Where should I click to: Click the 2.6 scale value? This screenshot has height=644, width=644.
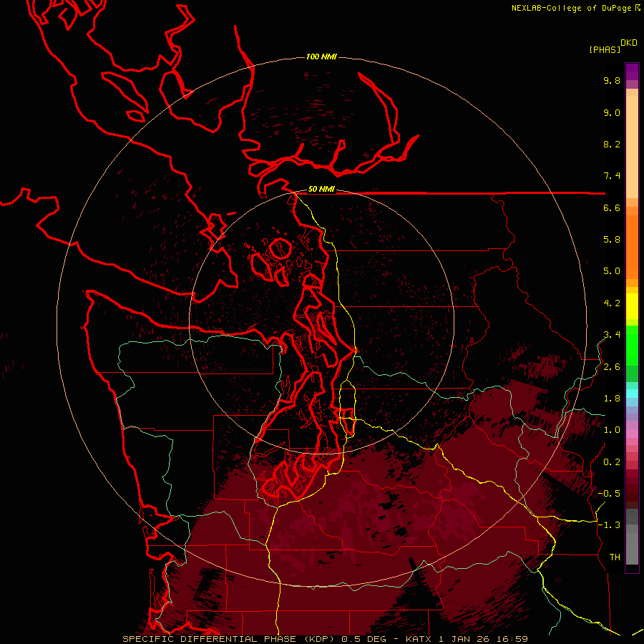pyautogui.click(x=612, y=367)
